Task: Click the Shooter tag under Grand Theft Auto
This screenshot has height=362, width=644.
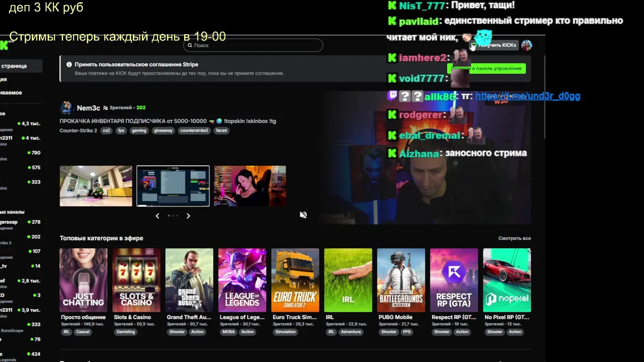Action: [177, 332]
